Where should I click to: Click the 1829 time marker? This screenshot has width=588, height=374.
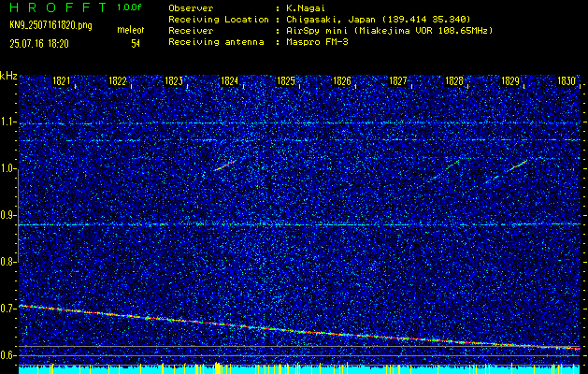click(510, 80)
